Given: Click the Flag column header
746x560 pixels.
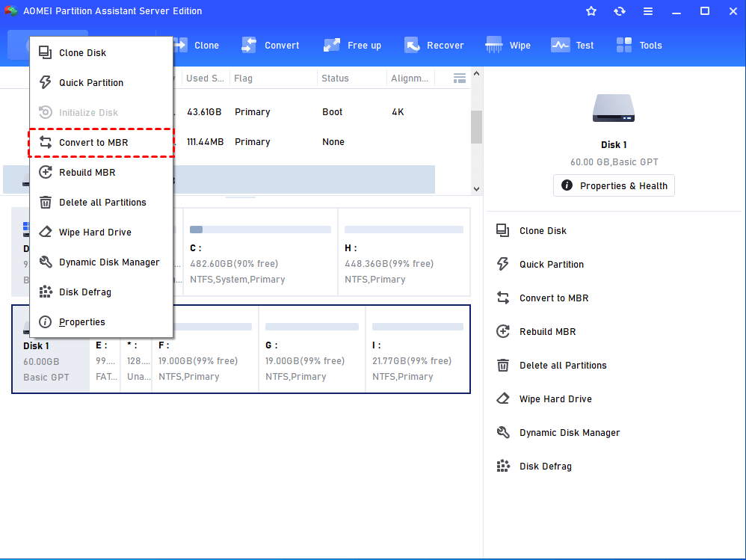Looking at the screenshot, I should [274, 78].
